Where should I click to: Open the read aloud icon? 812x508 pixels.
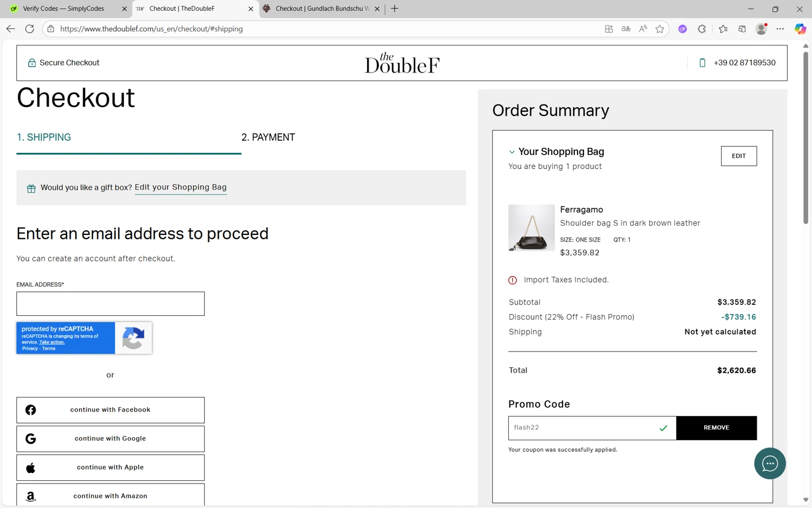(x=643, y=29)
